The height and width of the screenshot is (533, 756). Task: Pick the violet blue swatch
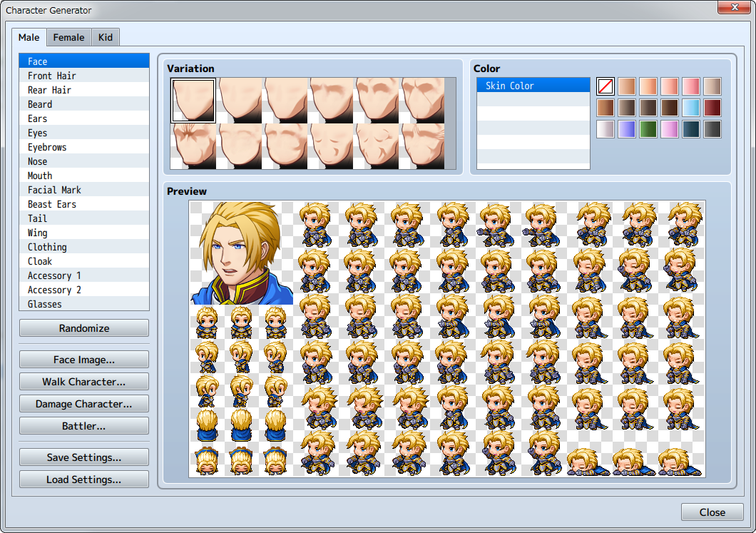coord(627,128)
